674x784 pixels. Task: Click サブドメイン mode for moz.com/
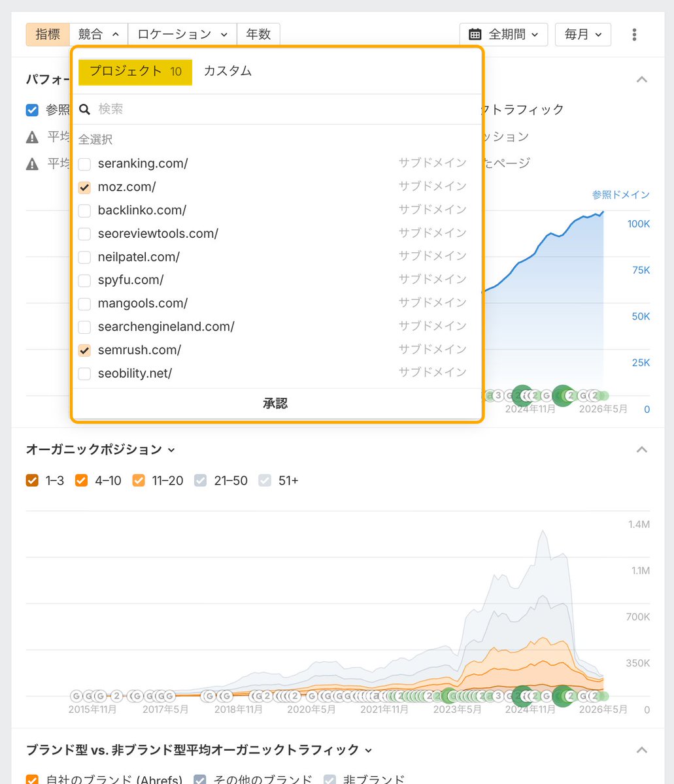coord(433,187)
